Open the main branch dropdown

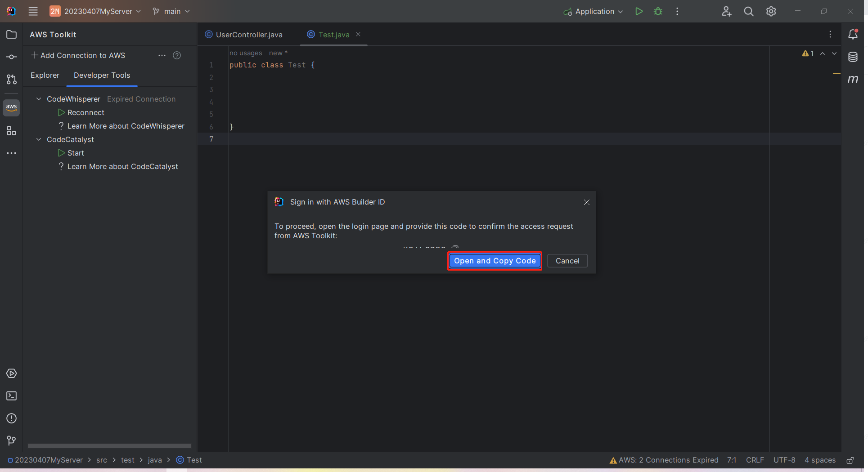(x=171, y=12)
